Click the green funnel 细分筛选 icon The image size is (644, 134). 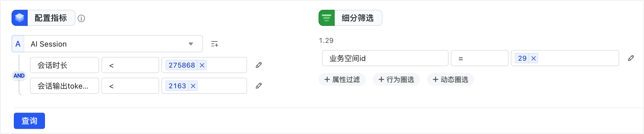point(327,18)
